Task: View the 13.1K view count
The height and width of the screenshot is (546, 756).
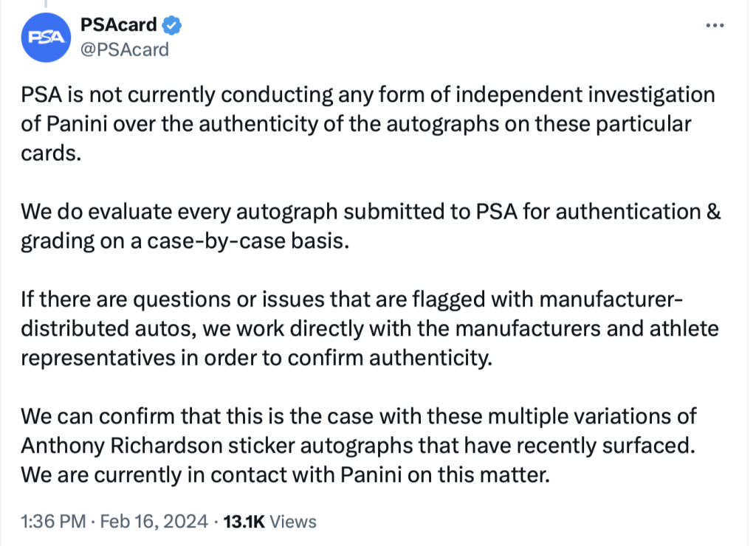Action: click(x=244, y=522)
